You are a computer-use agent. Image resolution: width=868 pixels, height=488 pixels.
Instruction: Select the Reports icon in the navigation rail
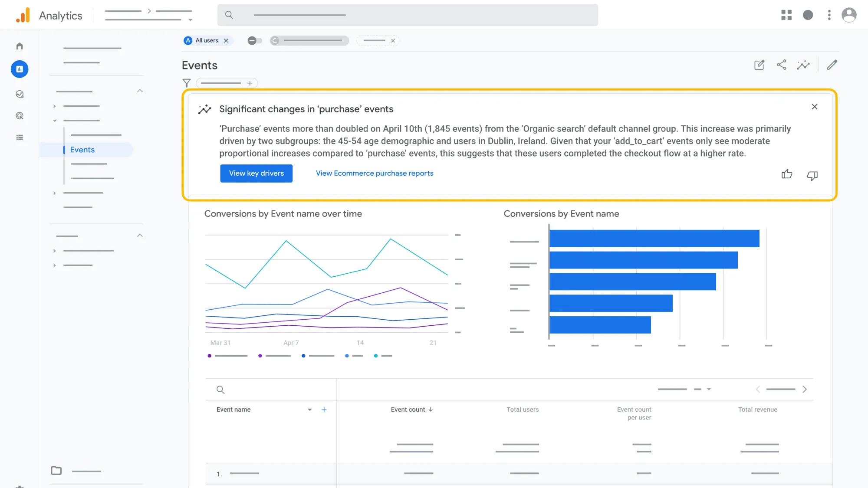pos(20,69)
